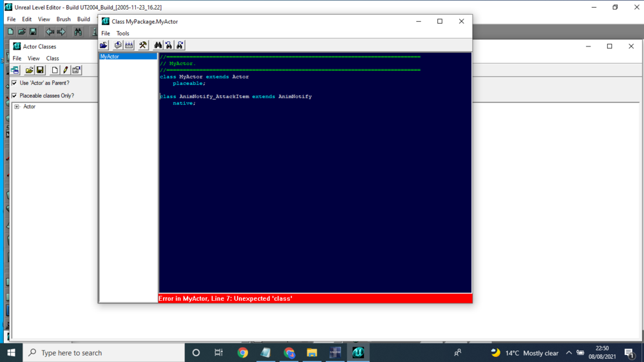Viewport: 644px width, 362px height.
Task: Click New level icon in main editor toolbar
Action: pyautogui.click(x=11, y=32)
